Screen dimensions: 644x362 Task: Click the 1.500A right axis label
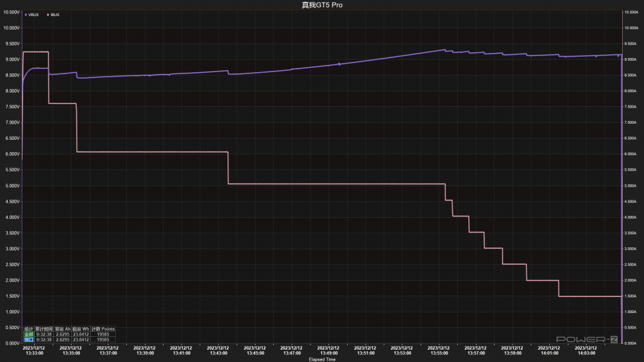630,296
